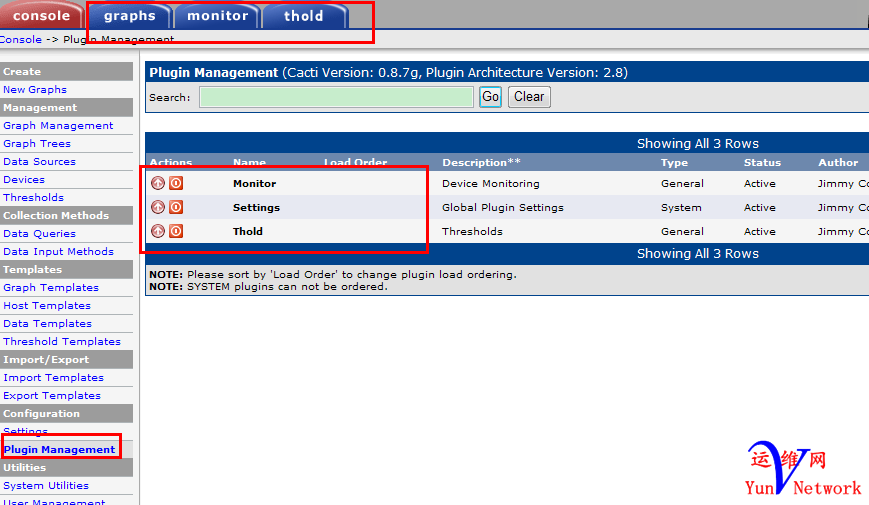Open Thresholds sidebar link
This screenshot has height=505, width=869.
point(33,197)
